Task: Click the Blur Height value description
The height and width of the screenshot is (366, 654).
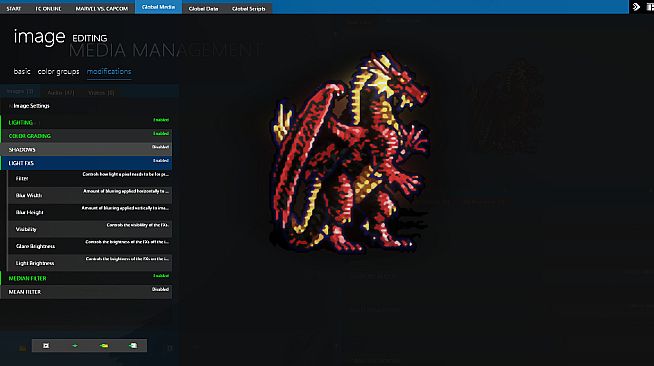Action: [125, 208]
